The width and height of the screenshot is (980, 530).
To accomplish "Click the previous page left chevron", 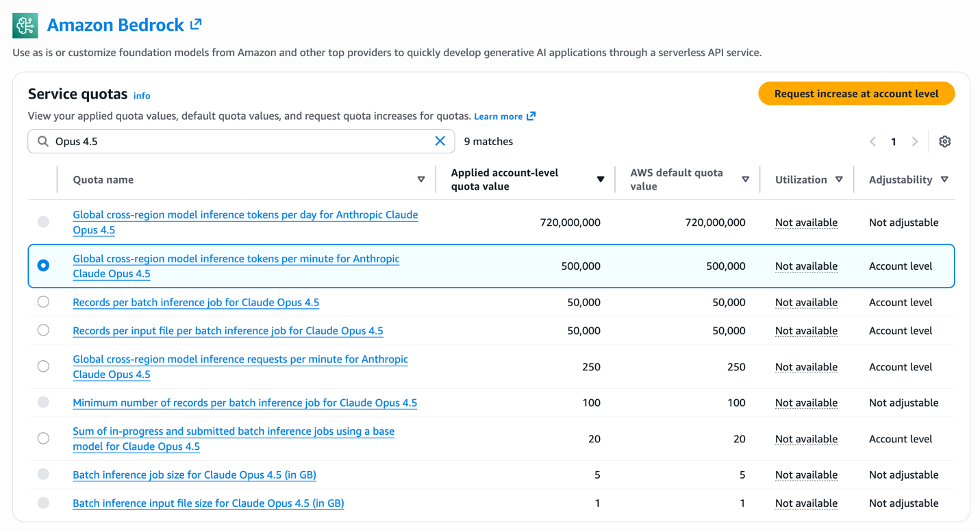I will 872,141.
